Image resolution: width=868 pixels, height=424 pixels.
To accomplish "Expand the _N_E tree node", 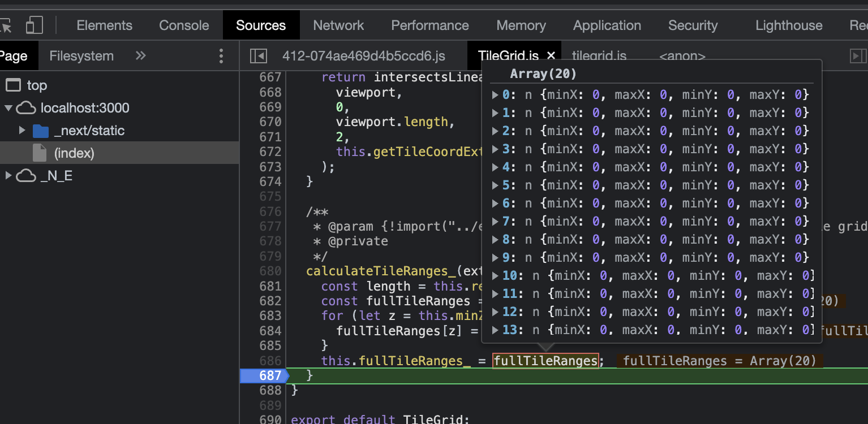I will 8,175.
